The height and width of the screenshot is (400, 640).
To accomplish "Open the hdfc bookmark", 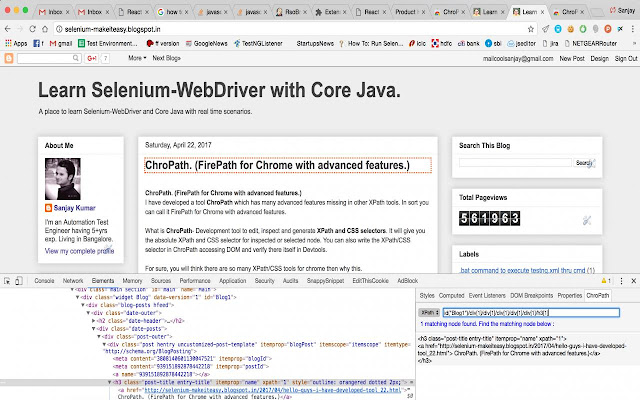I will pos(442,43).
